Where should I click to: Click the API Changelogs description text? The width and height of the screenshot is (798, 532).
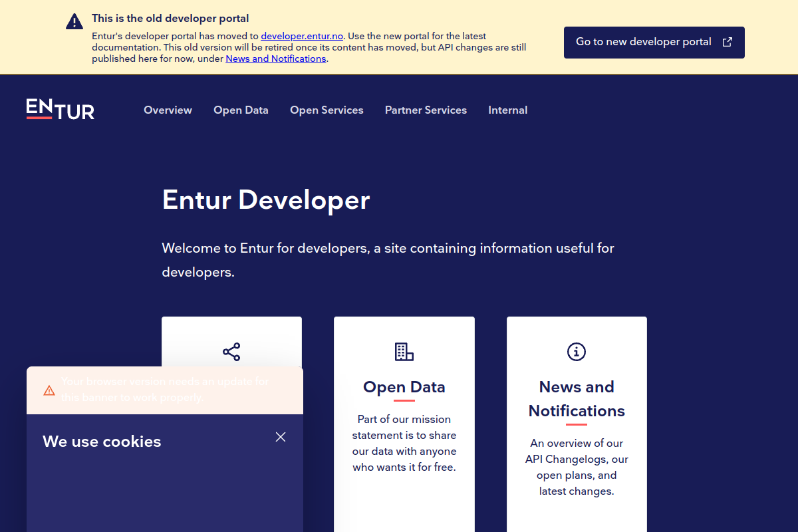click(x=577, y=467)
